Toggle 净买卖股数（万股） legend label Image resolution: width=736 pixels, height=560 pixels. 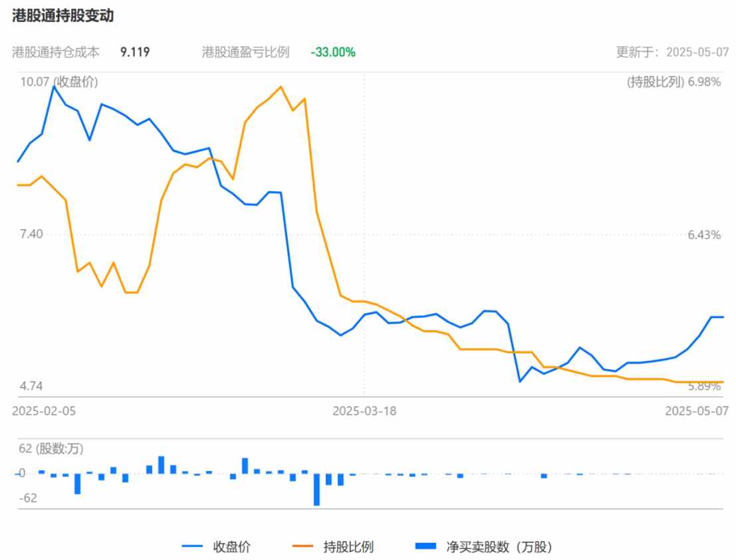coord(499,547)
